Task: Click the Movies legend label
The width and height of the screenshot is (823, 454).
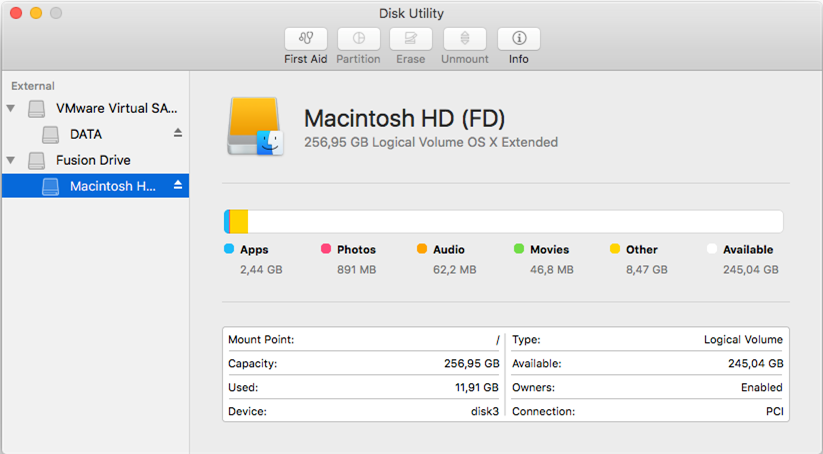Action: (550, 250)
